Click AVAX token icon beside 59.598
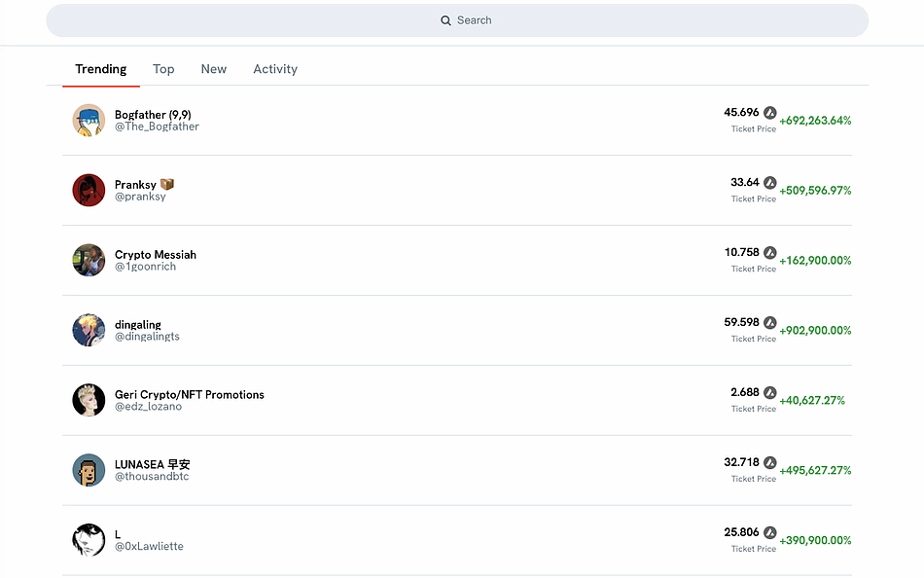 769,323
